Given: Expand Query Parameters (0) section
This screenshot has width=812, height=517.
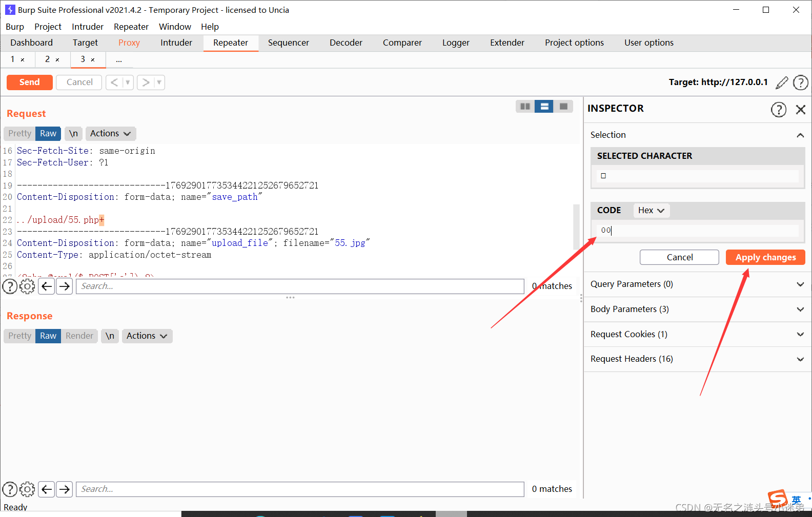Looking at the screenshot, I should [x=697, y=284].
